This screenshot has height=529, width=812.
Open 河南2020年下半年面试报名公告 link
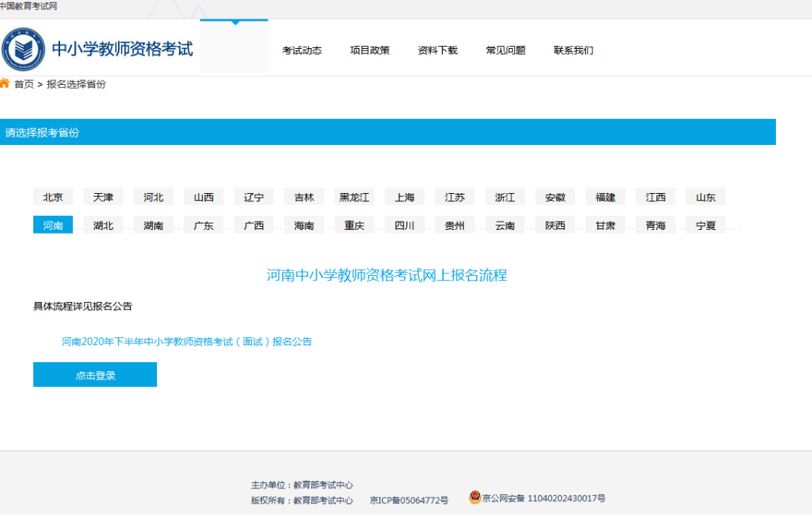coord(186,342)
